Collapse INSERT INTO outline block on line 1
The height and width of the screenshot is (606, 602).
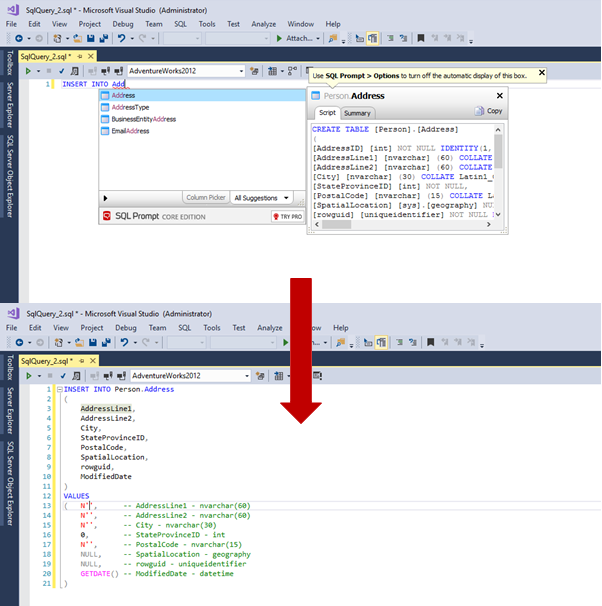(60, 390)
